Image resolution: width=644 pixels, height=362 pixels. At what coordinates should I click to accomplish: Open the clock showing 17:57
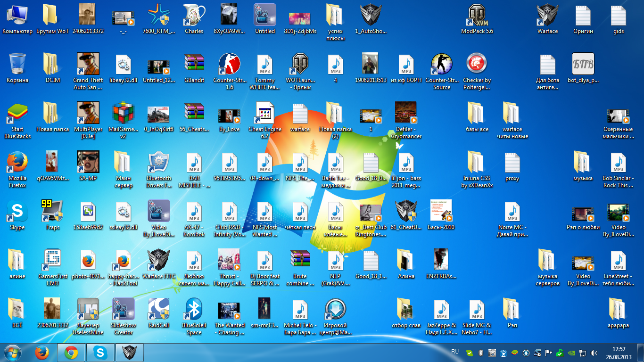619,353
